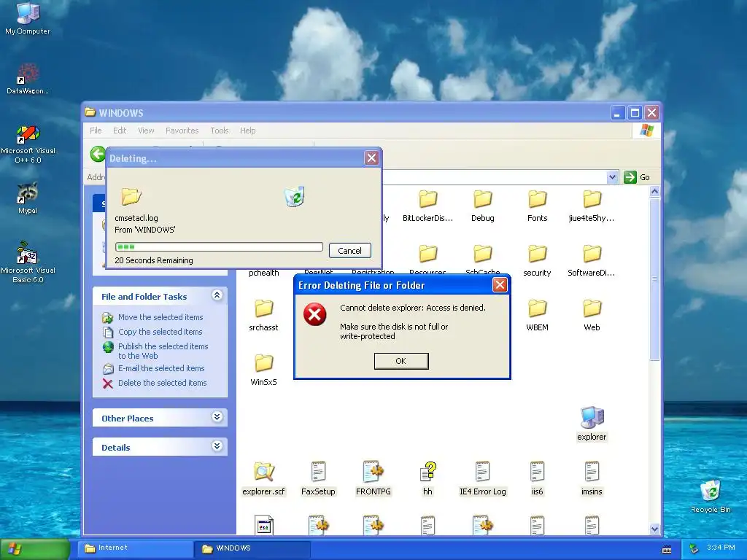
Task: Select the security folder
Action: click(x=537, y=261)
